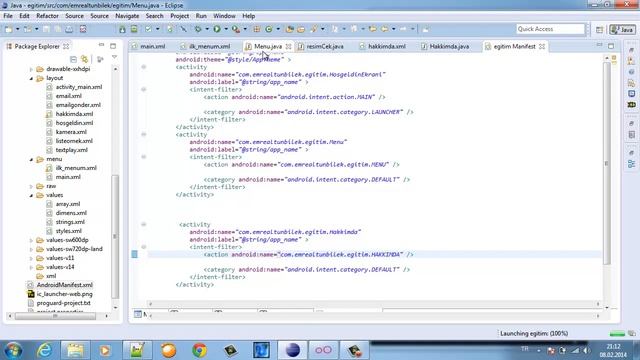Click the Debug bug icon

pyautogui.click(x=198, y=29)
